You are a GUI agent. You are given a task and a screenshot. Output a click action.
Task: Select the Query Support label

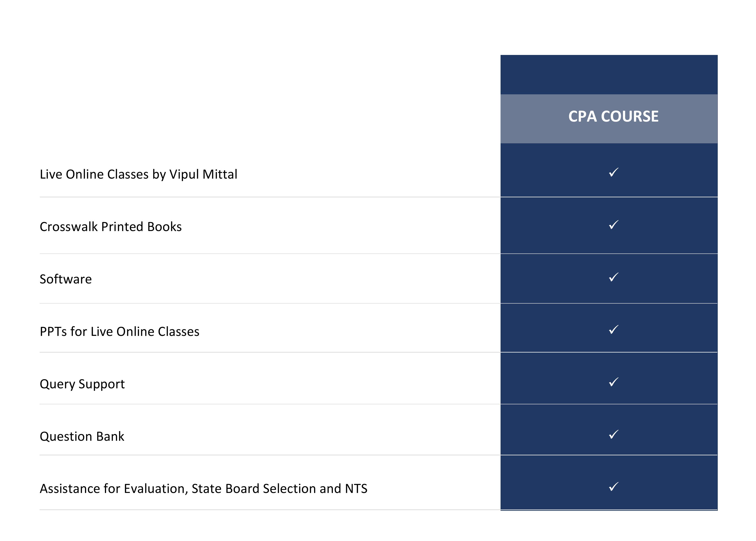coord(82,384)
